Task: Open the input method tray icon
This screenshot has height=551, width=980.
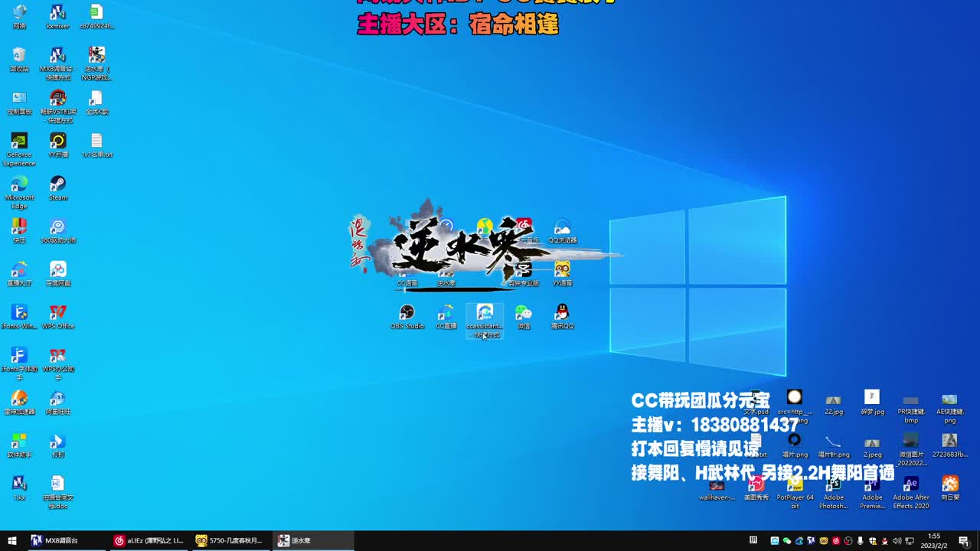Action: (x=753, y=540)
